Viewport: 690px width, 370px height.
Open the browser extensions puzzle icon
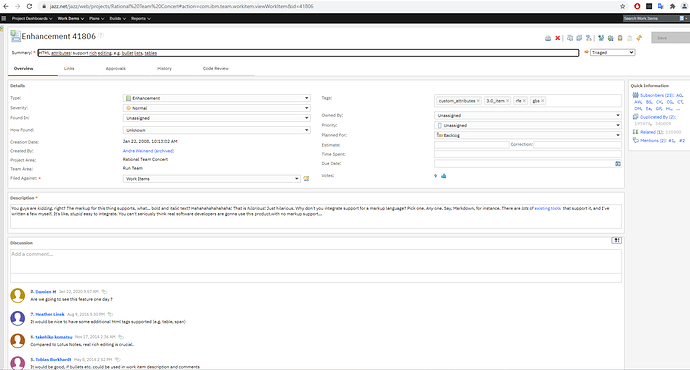(x=672, y=6)
